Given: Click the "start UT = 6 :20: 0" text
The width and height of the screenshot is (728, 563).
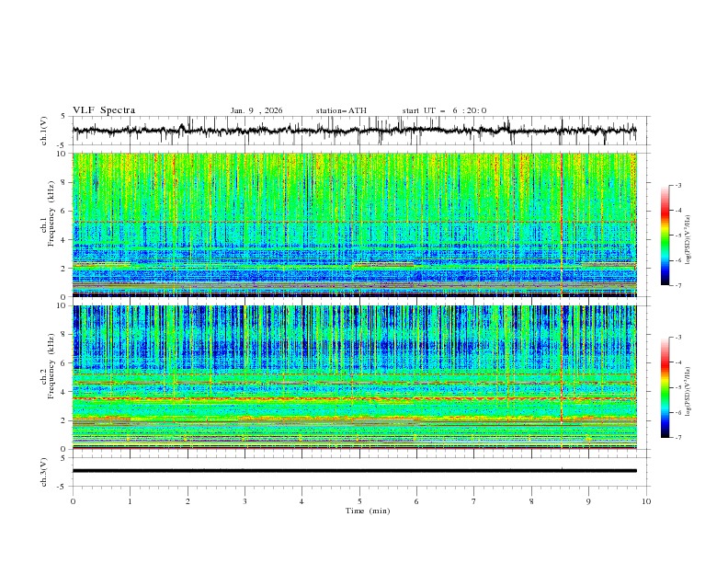Looking at the screenshot, I should (x=444, y=110).
